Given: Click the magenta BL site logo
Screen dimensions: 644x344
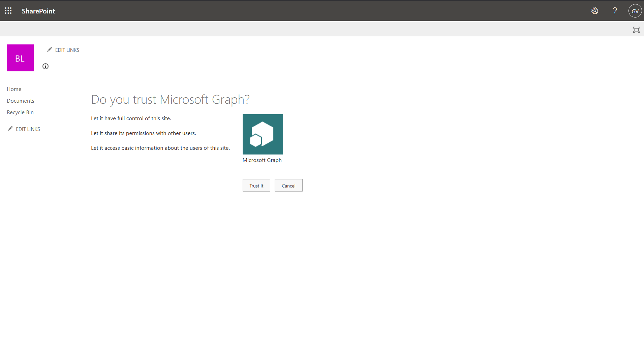Looking at the screenshot, I should pyautogui.click(x=20, y=58).
